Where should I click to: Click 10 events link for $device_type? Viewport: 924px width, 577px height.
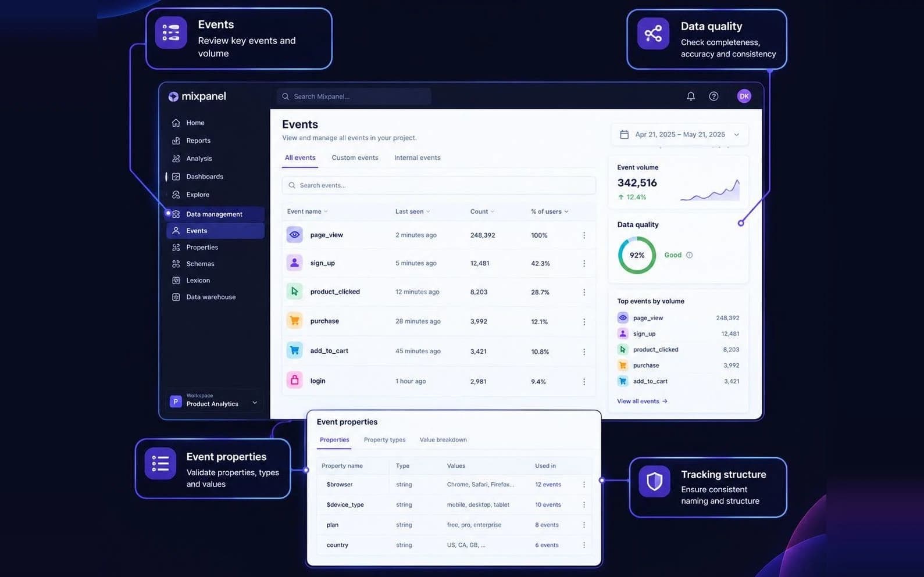548,505
